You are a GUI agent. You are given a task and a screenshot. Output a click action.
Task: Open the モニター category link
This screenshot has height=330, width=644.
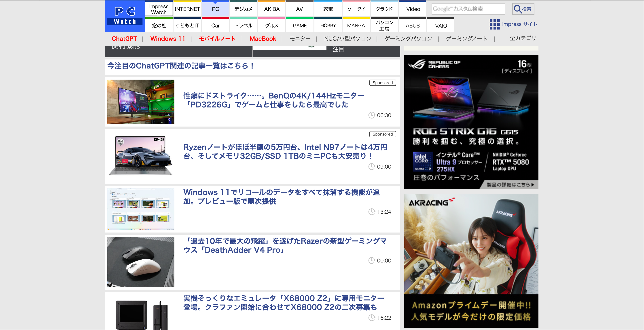click(x=300, y=39)
